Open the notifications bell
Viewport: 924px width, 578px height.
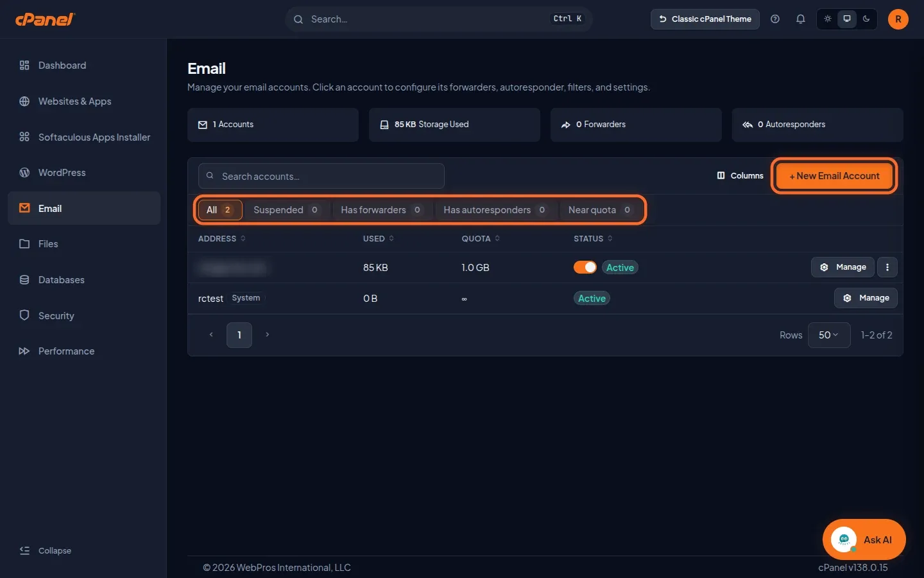801,19
